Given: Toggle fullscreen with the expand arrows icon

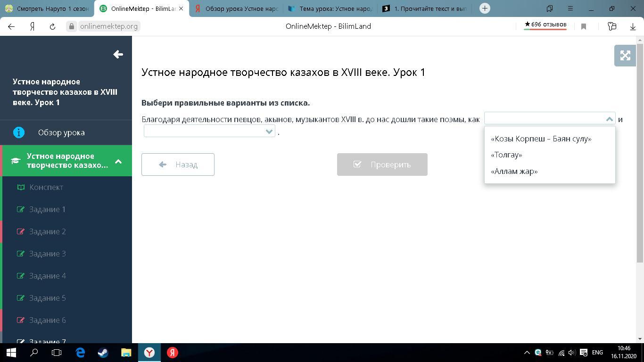Looking at the screenshot, I should click(625, 56).
